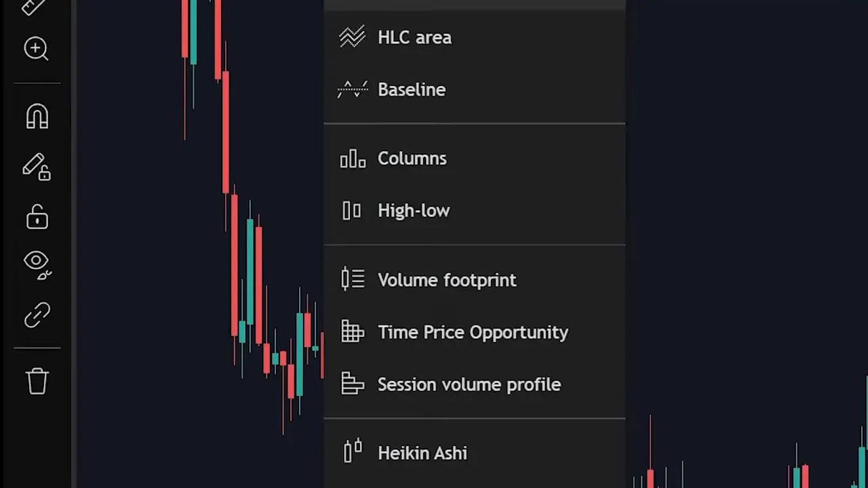Select the High-low chart type
The image size is (868, 488).
pyautogui.click(x=414, y=210)
